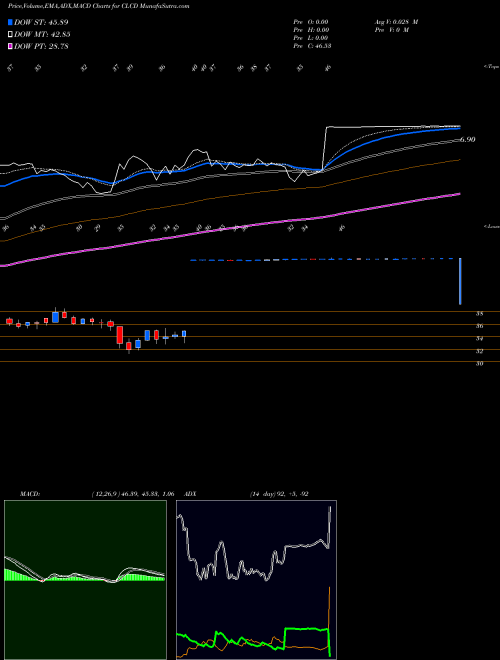500x660 pixels.
Task: Click the 30 price axis label
Action: coord(479,364)
